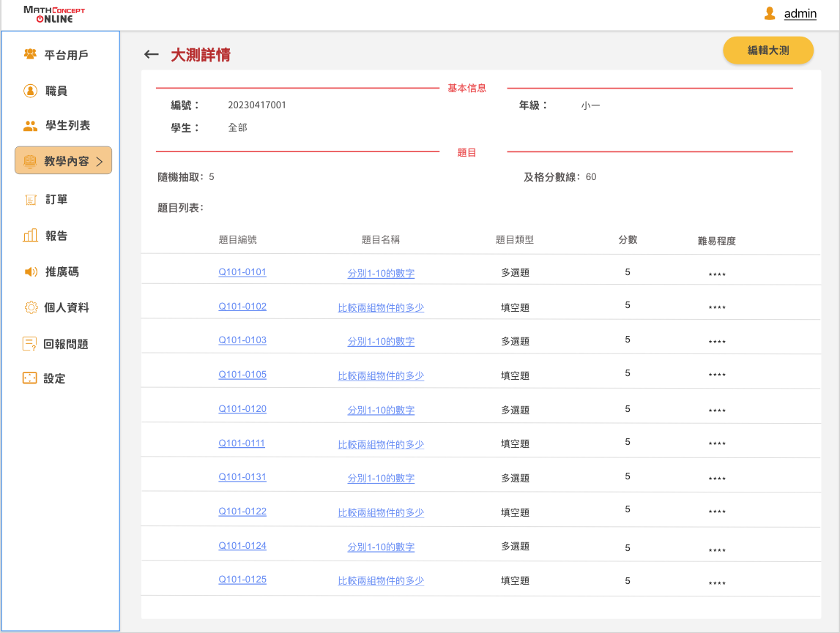Open 訂單 menu item

(56, 199)
